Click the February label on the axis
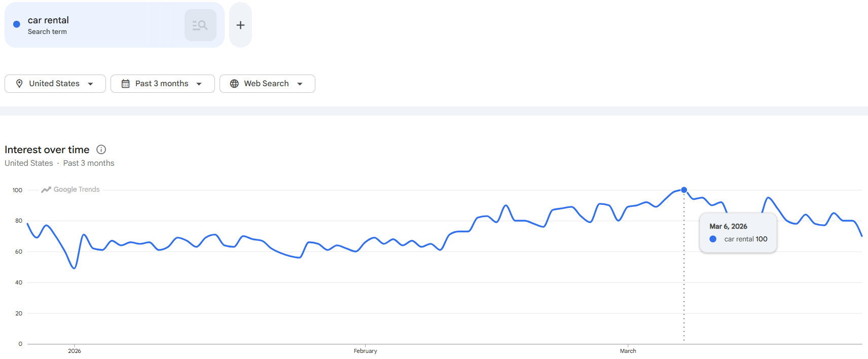The width and height of the screenshot is (868, 359). (x=365, y=351)
